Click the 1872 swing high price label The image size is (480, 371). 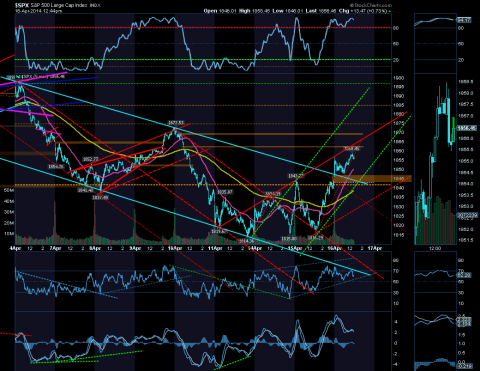pos(176,123)
